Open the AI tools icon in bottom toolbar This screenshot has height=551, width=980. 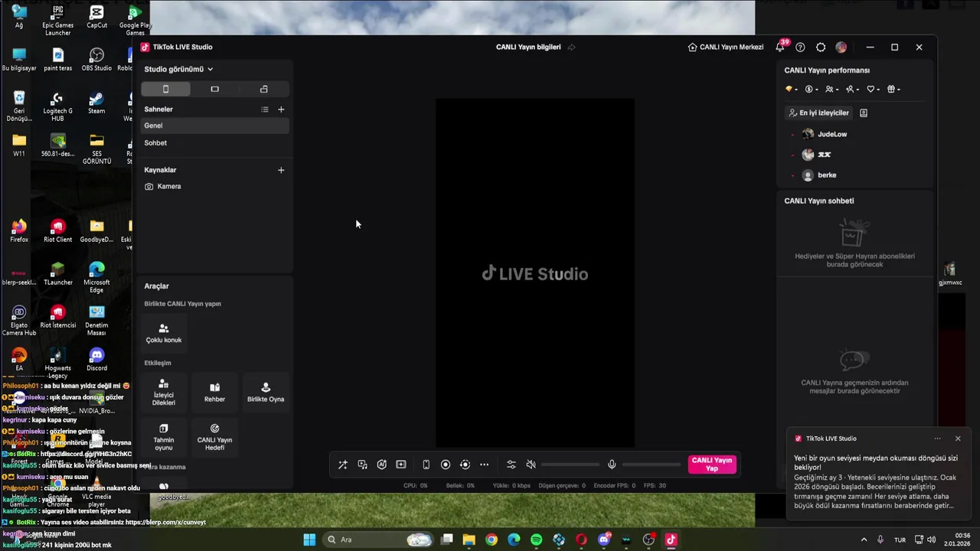click(x=381, y=465)
